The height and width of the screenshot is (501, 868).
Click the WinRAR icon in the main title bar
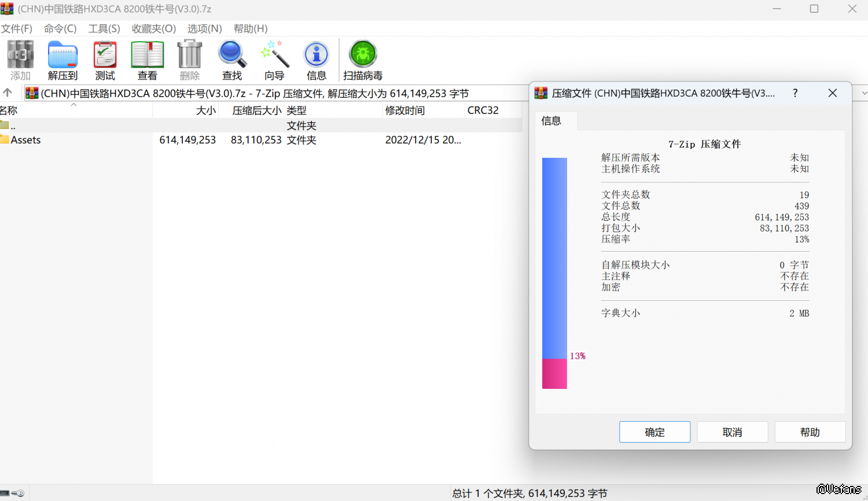[7, 9]
